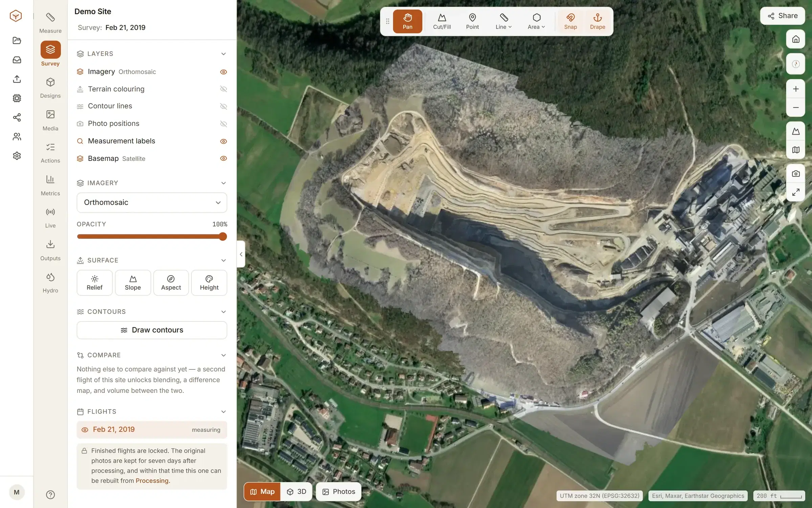Viewport: 812px width, 508px height.
Task: Show the Contour lines layer
Action: click(223, 106)
